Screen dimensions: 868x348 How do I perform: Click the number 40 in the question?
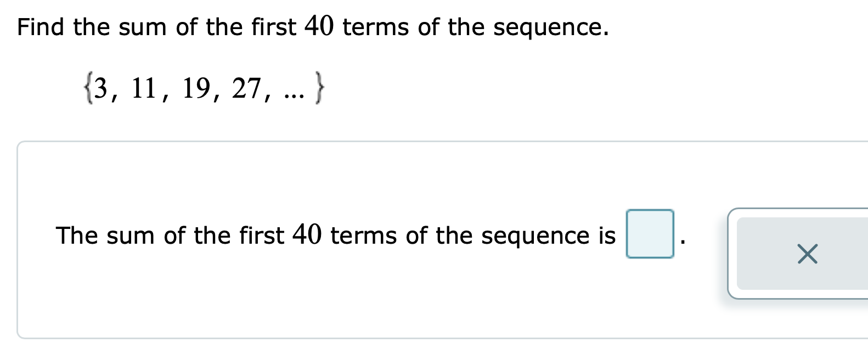pyautogui.click(x=320, y=25)
